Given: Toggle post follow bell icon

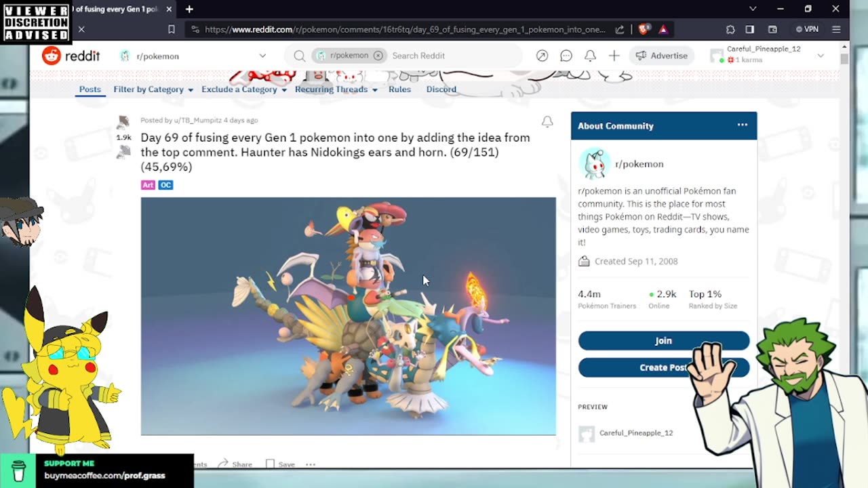Looking at the screenshot, I should [x=547, y=122].
